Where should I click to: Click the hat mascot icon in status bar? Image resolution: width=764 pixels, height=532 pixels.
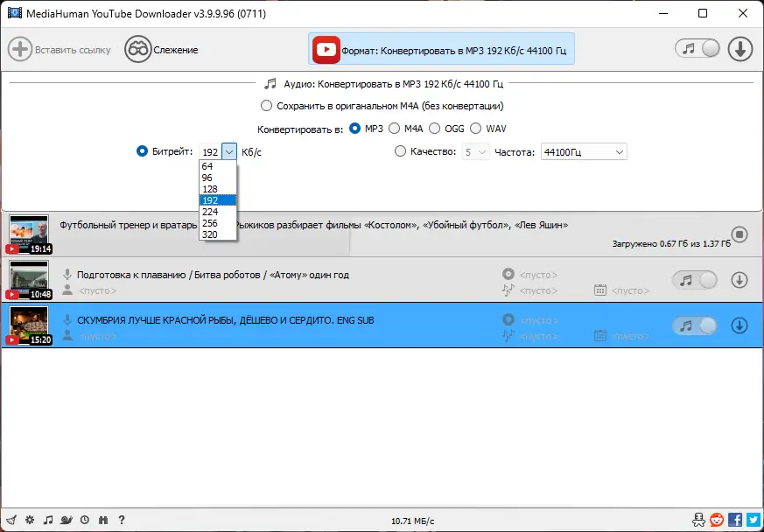(x=699, y=520)
